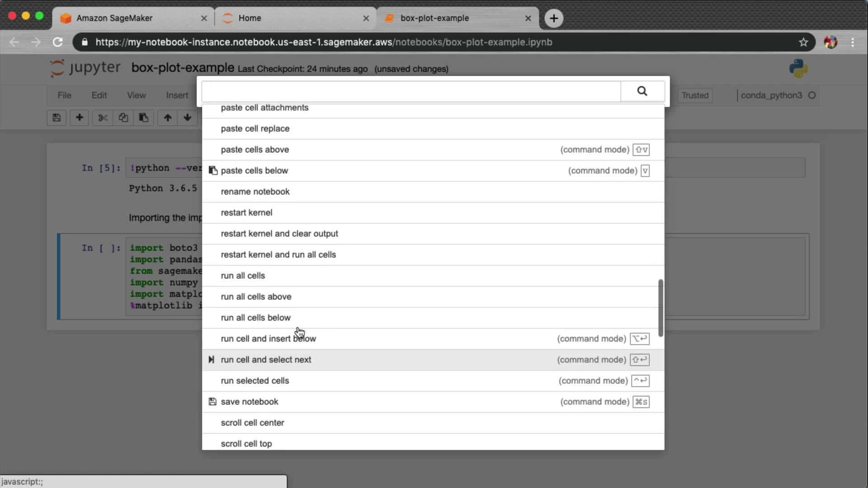Click the save notebook toolbar icon
The width and height of the screenshot is (868, 488).
57,118
